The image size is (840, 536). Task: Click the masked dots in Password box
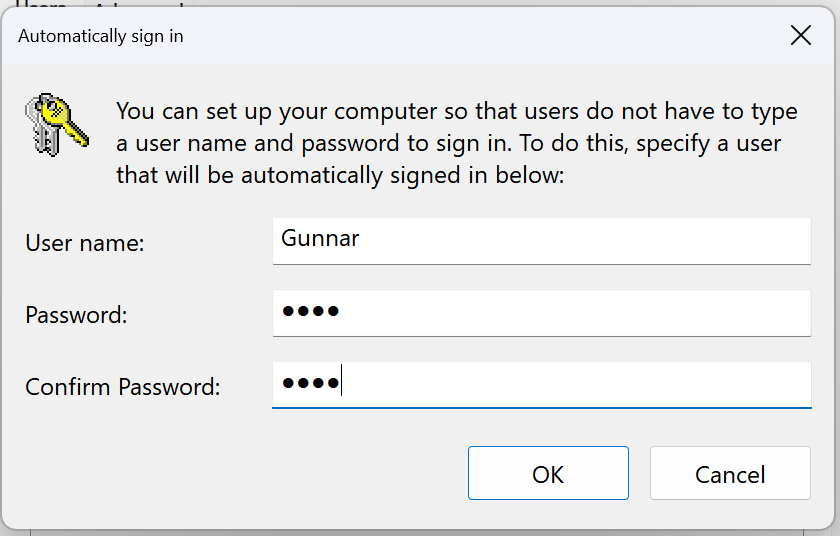pyautogui.click(x=311, y=311)
